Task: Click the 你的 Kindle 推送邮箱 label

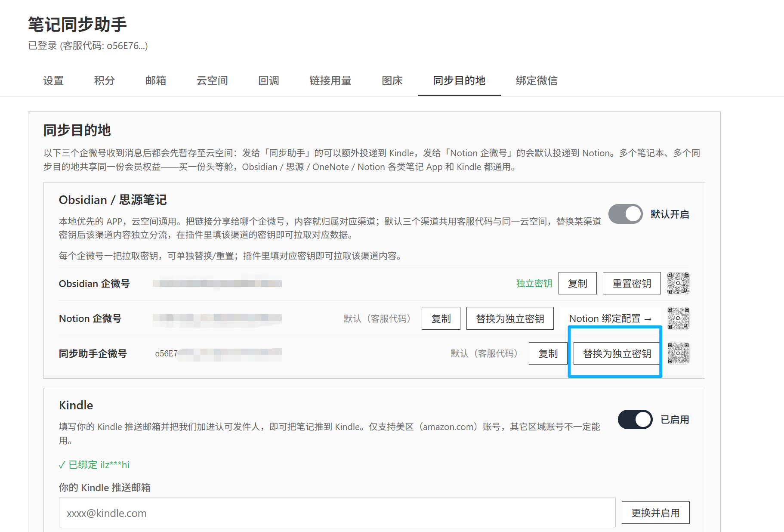Action: coord(105,487)
